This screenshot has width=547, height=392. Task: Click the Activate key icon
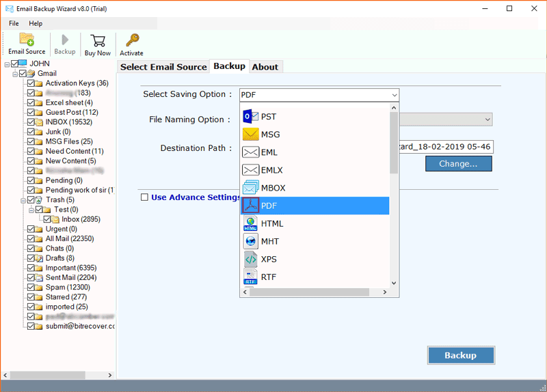click(x=132, y=40)
